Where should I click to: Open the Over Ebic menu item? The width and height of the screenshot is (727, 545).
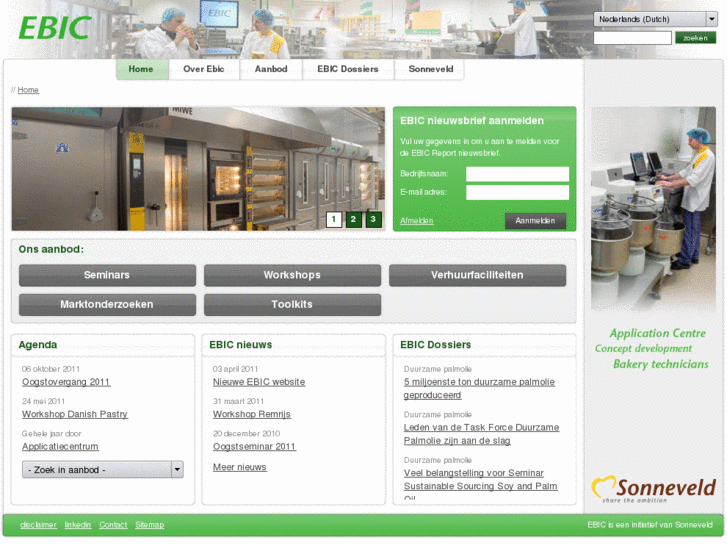coord(204,69)
